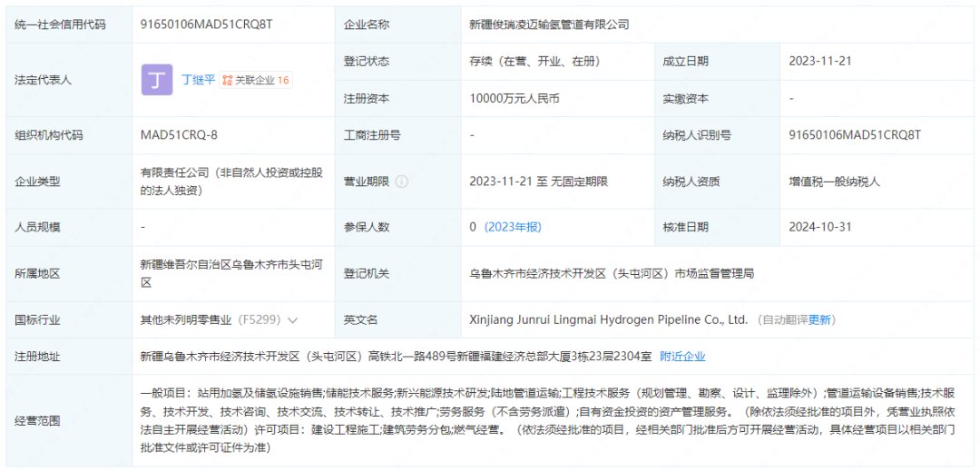Viewport: 980px width, 471px height.
Task: Open legal representative 丁继平 link
Action: (x=198, y=80)
